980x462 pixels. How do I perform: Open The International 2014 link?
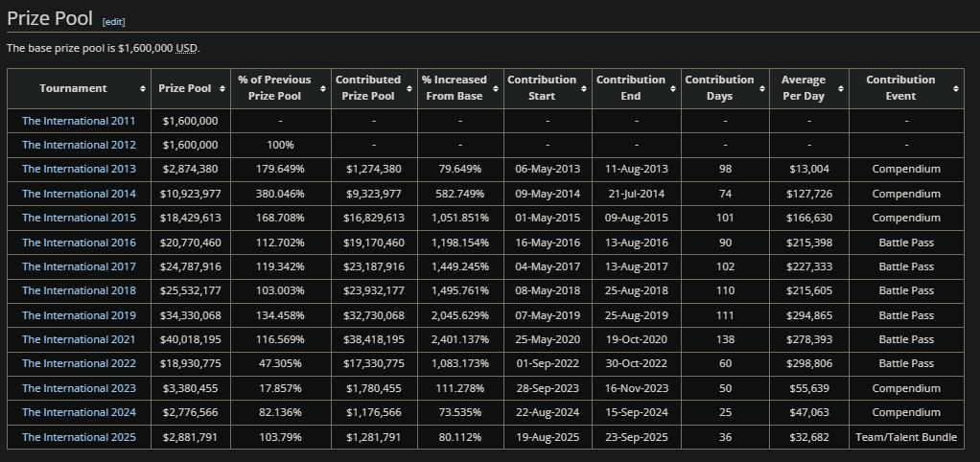tap(79, 194)
